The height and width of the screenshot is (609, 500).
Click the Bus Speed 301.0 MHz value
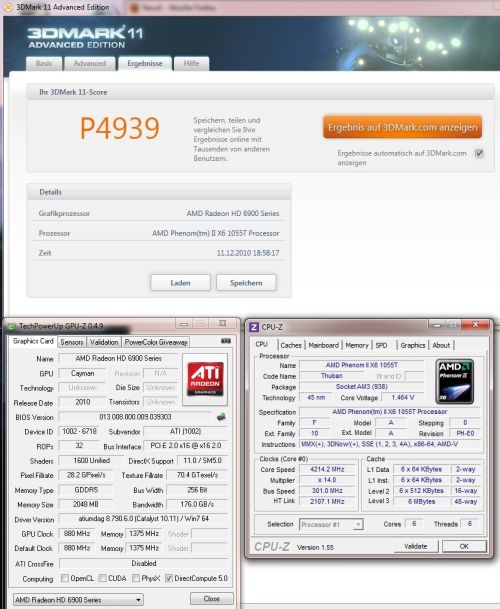[x=328, y=491]
